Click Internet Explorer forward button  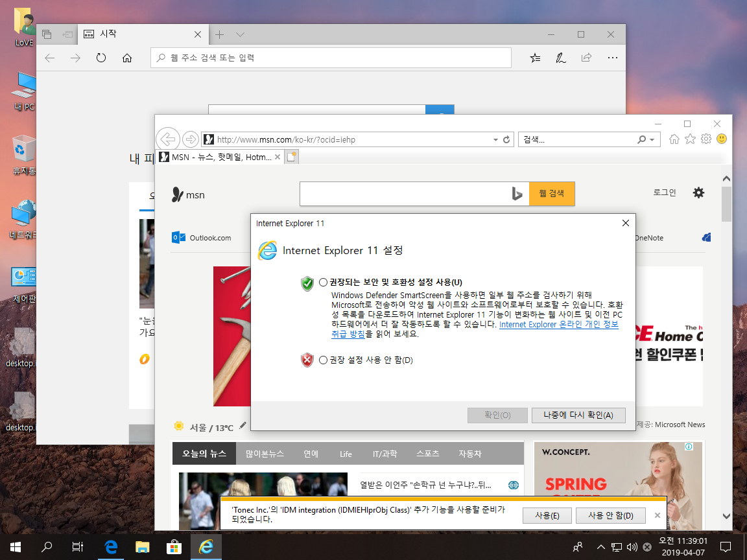click(x=191, y=139)
